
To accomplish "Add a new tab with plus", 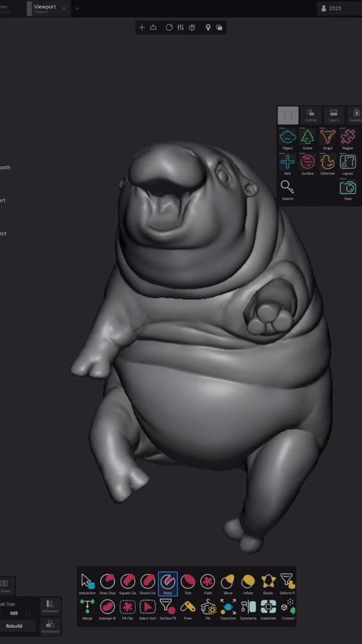I will 77,9.
